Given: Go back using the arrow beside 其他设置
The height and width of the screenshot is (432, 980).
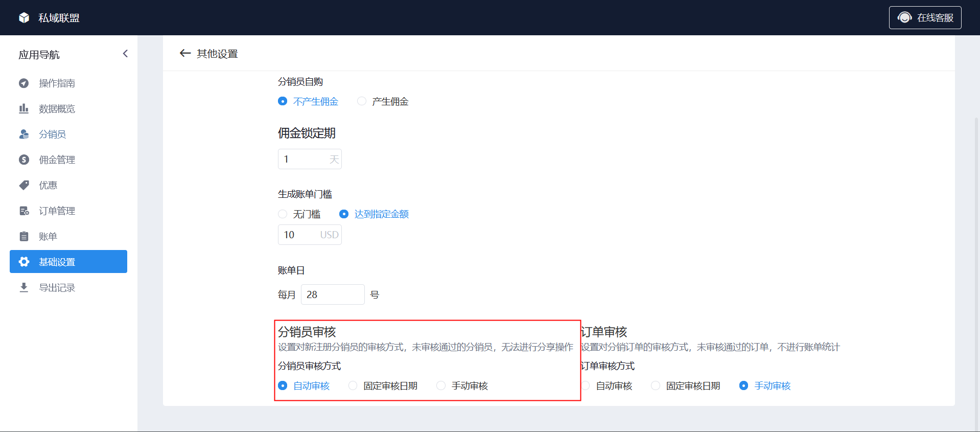Looking at the screenshot, I should pyautogui.click(x=185, y=53).
